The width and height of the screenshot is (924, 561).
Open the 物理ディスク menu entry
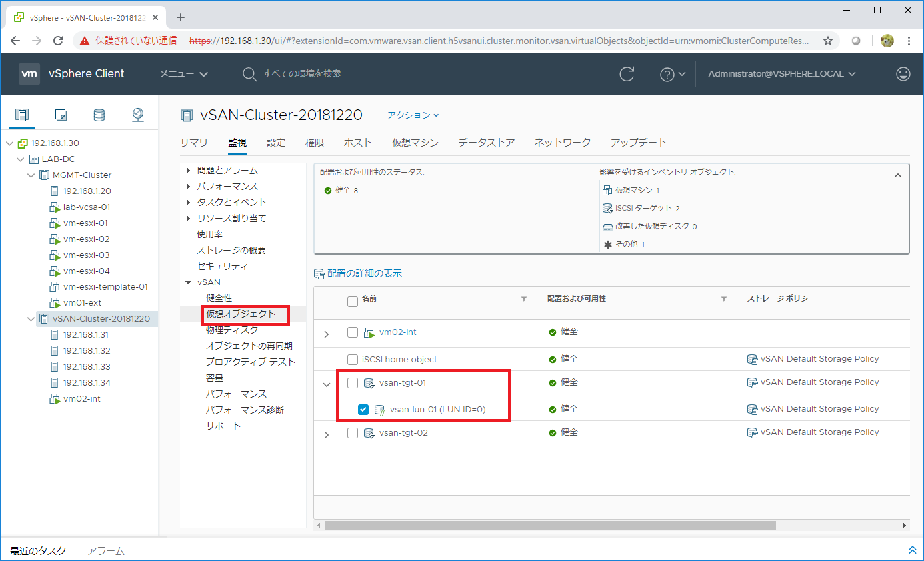[232, 330]
